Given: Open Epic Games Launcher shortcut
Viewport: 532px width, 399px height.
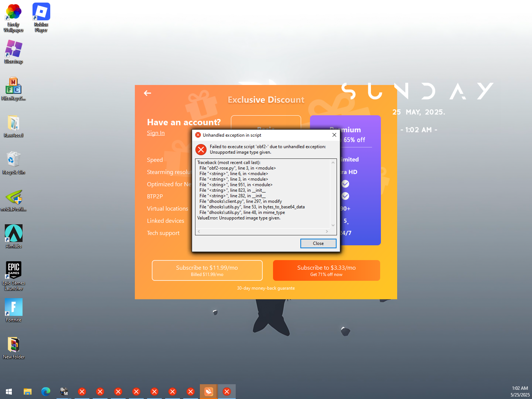Looking at the screenshot, I should point(14,276).
